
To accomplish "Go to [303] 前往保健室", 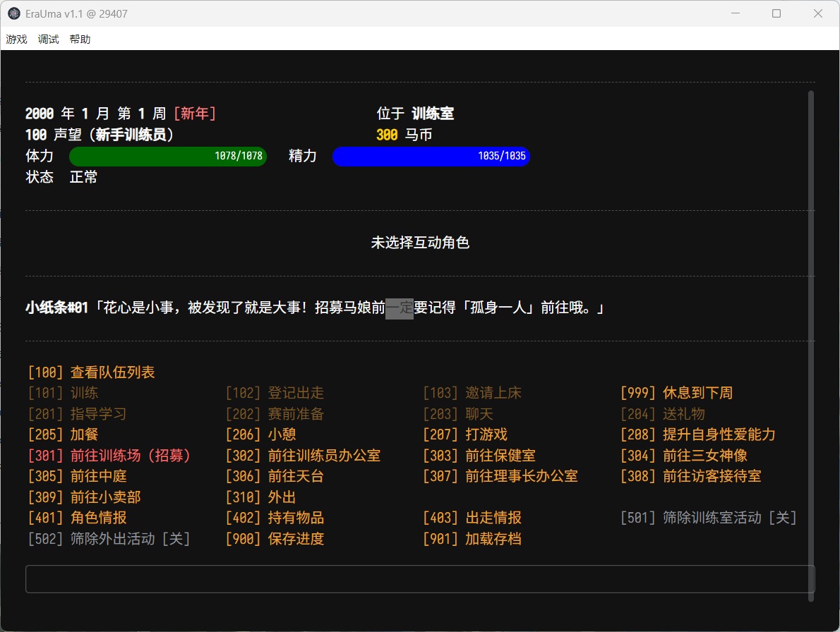I will pos(479,456).
